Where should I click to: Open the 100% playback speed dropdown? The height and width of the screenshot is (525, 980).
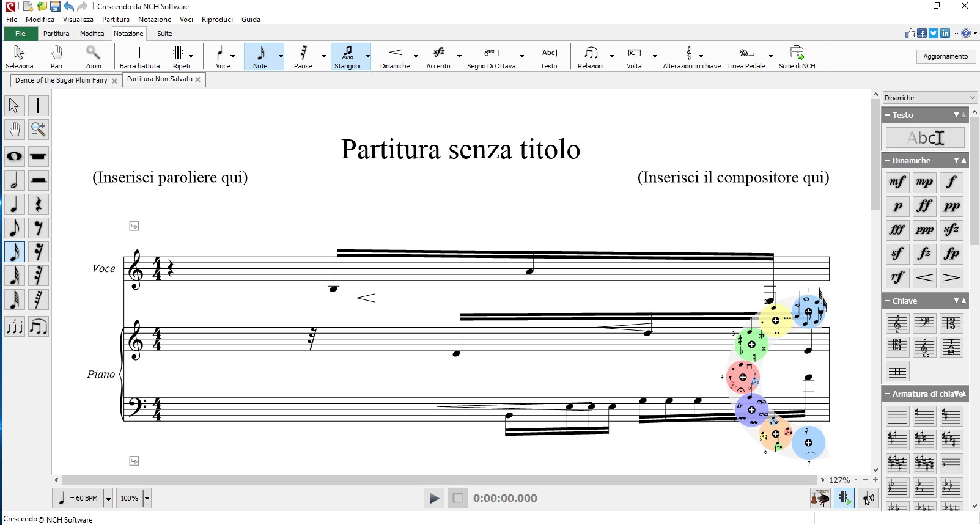pyautogui.click(x=147, y=498)
